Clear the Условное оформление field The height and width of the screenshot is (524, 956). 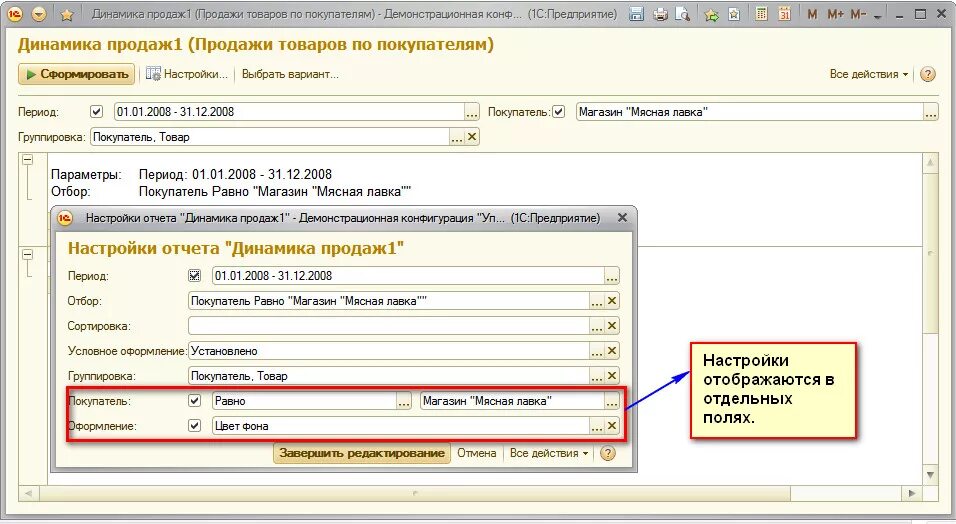click(x=612, y=351)
